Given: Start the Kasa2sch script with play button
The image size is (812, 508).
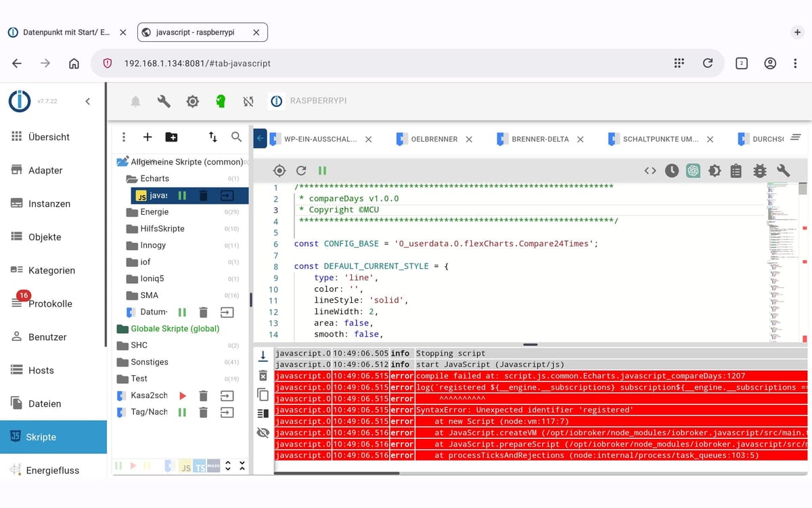Looking at the screenshot, I should [x=182, y=396].
